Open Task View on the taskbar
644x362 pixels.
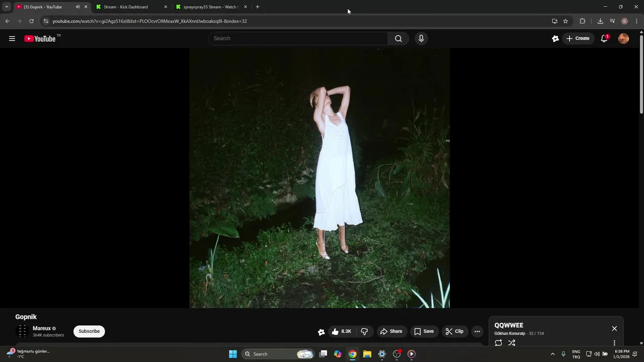(x=323, y=354)
